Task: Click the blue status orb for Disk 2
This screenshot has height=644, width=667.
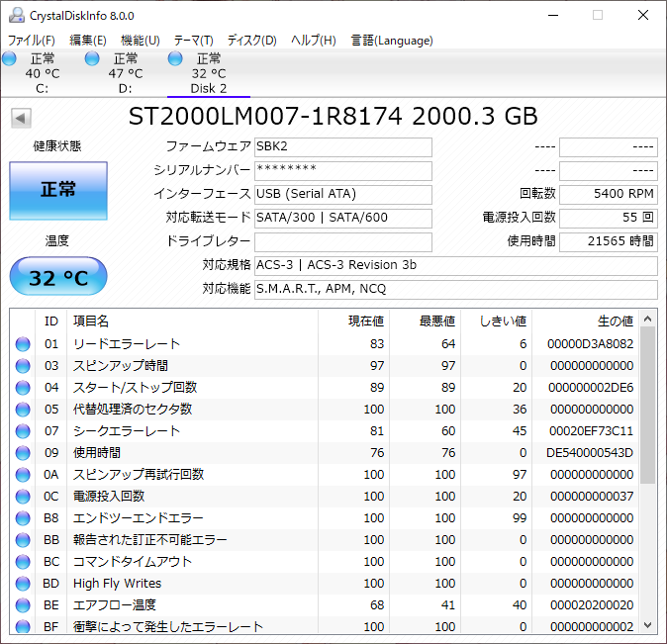Action: click(175, 58)
